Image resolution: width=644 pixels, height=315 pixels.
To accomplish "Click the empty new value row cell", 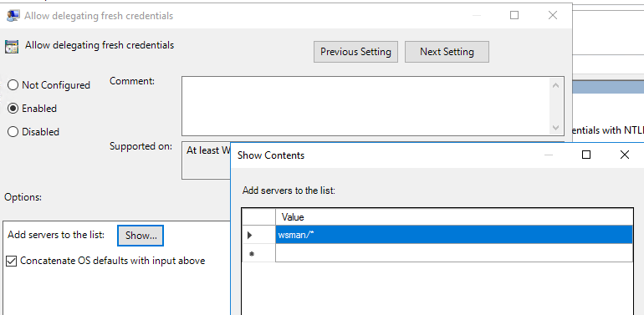I will tap(454, 253).
